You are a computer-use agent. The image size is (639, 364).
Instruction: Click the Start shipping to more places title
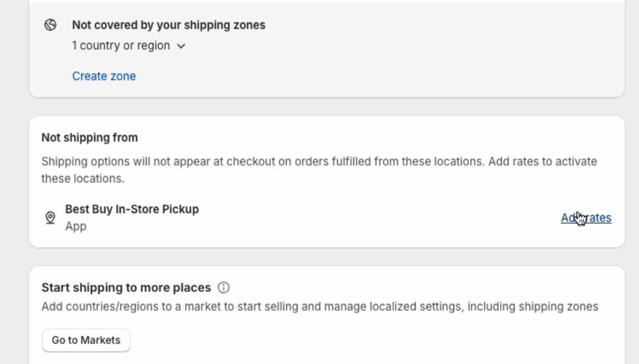(126, 287)
